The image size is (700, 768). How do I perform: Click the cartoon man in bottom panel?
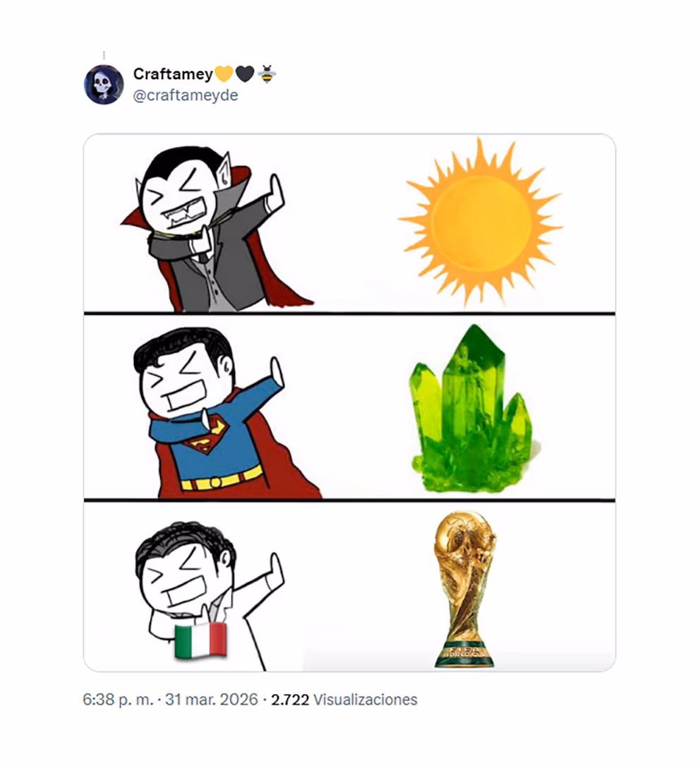[210, 596]
